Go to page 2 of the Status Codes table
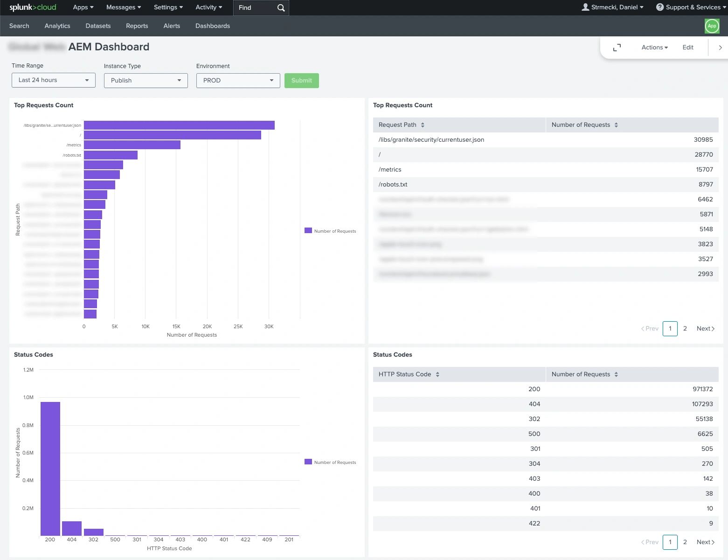 pyautogui.click(x=685, y=542)
